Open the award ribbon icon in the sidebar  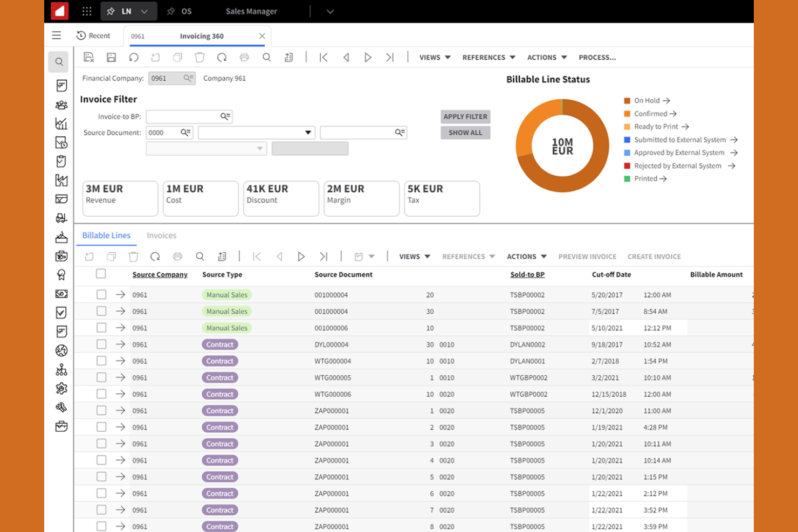pos(61,275)
